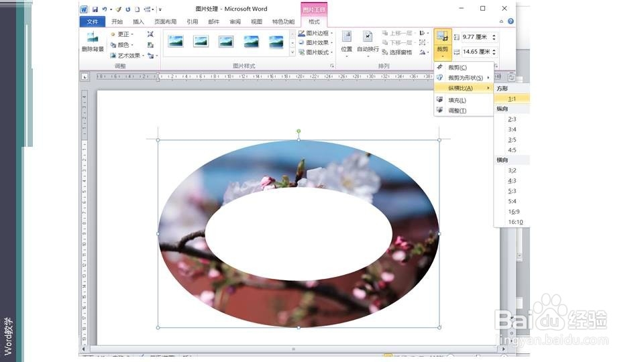This screenshot has width=644, height=362.
Task: Click the Rotate objects icon
Action: coord(423,52)
